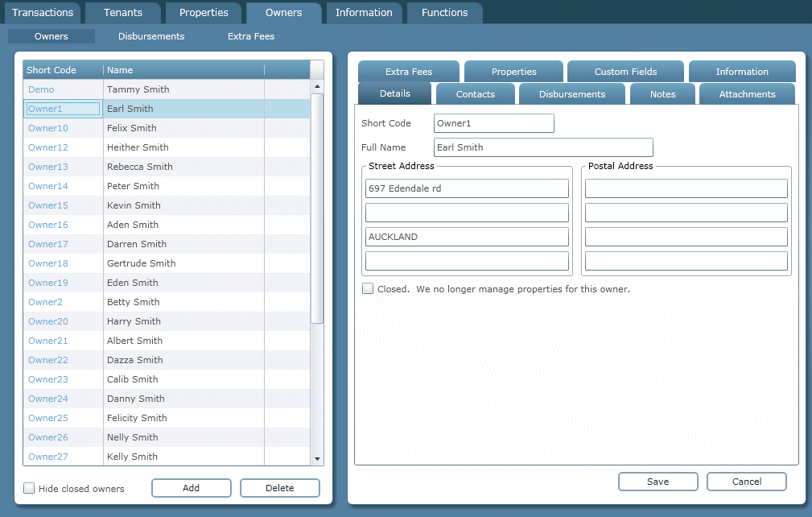The image size is (812, 517).
Task: Switch to the Custom Fields tab
Action: tap(625, 72)
